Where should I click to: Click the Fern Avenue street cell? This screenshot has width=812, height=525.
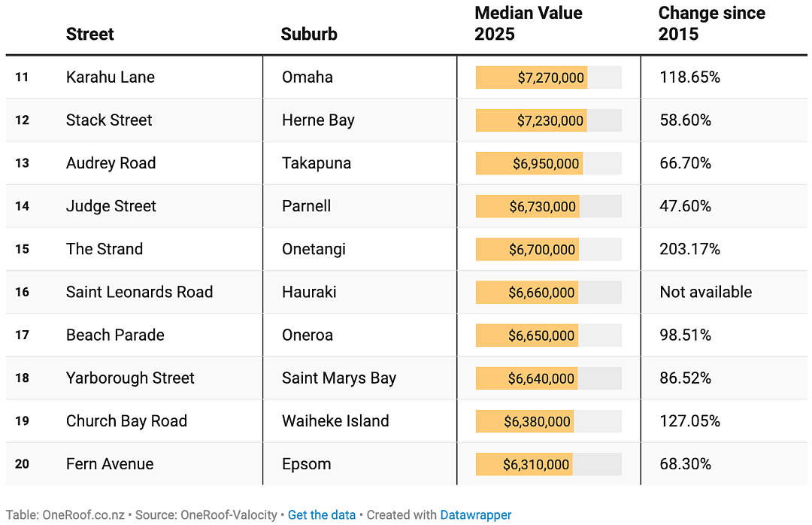click(110, 464)
